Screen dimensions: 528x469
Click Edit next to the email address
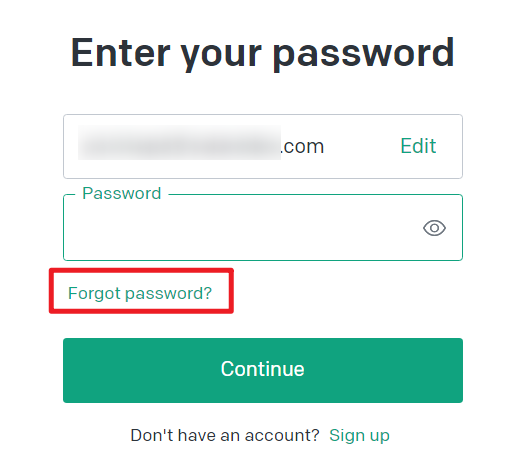pos(418,146)
